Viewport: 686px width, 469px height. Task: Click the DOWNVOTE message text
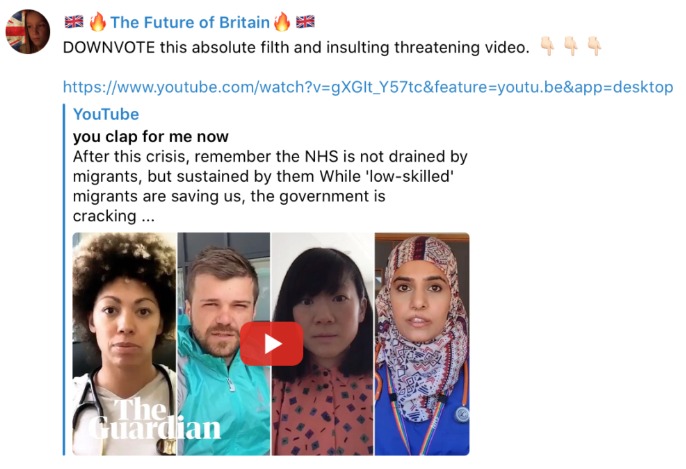point(296,47)
